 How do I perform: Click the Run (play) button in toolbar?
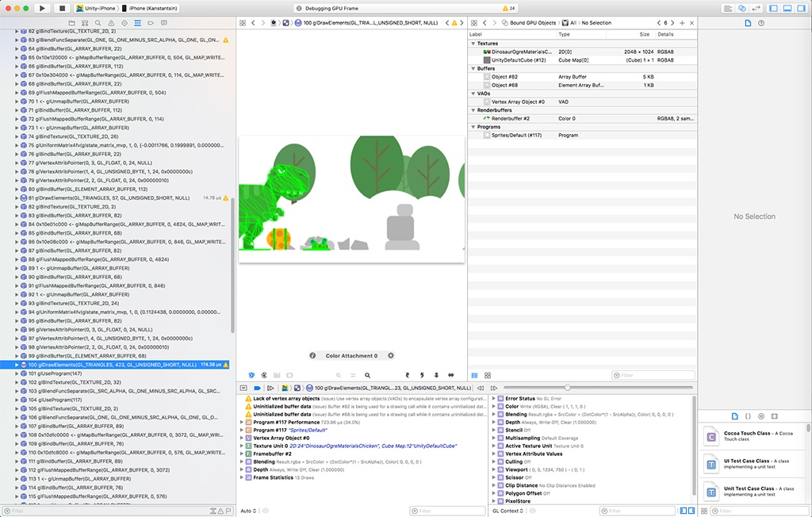(x=42, y=8)
